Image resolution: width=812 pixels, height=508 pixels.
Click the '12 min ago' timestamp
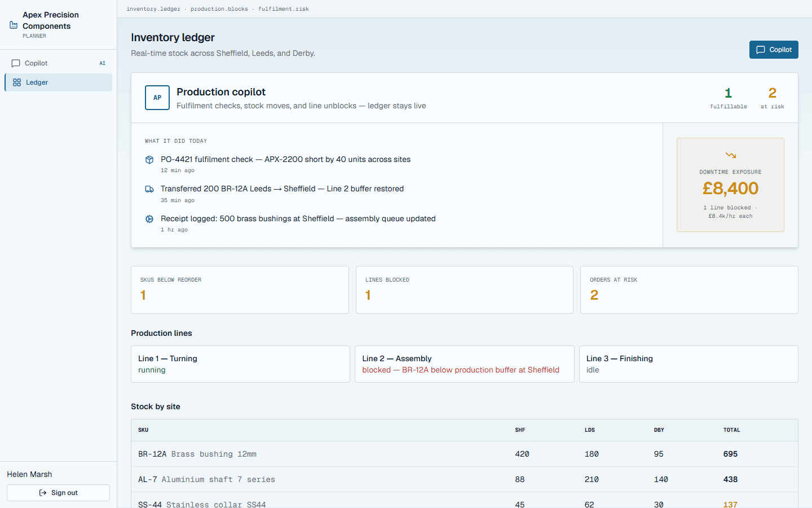pos(178,170)
